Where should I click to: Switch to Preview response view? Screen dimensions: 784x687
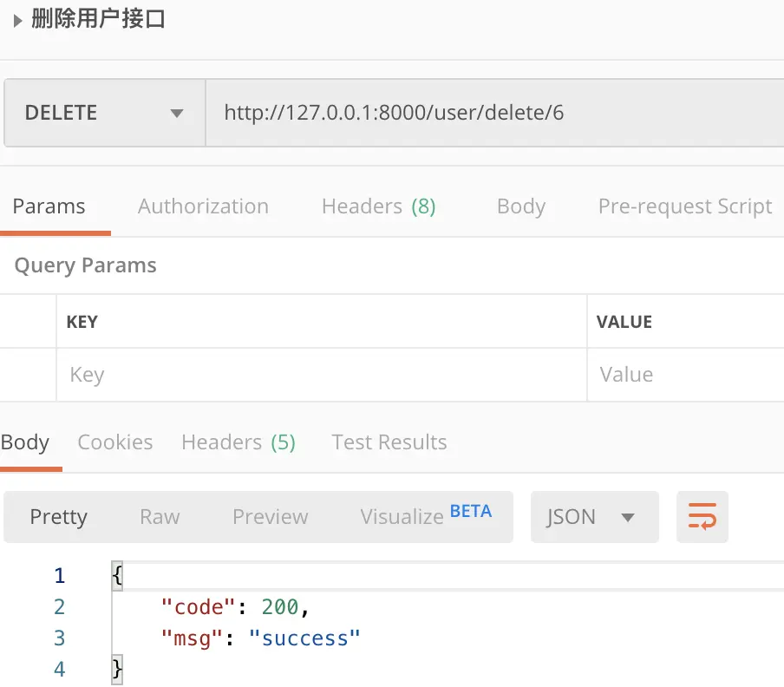[270, 517]
